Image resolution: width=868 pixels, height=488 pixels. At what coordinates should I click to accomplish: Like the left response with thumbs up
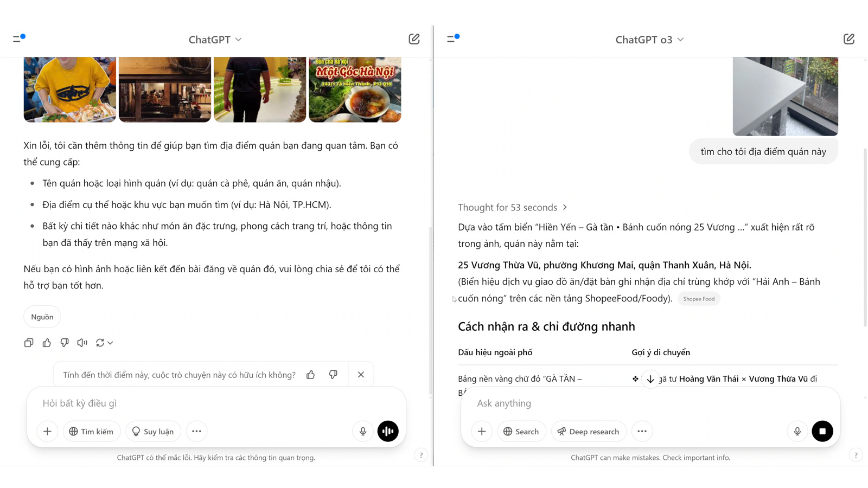point(47,343)
